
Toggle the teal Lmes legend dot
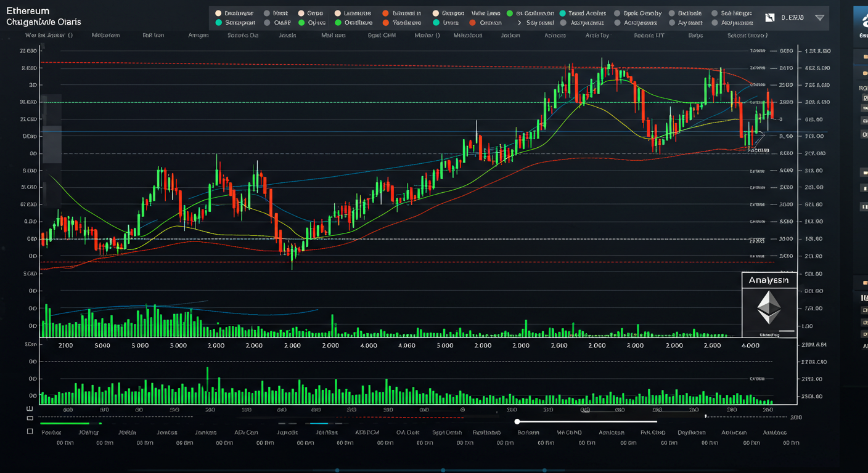pos(437,23)
